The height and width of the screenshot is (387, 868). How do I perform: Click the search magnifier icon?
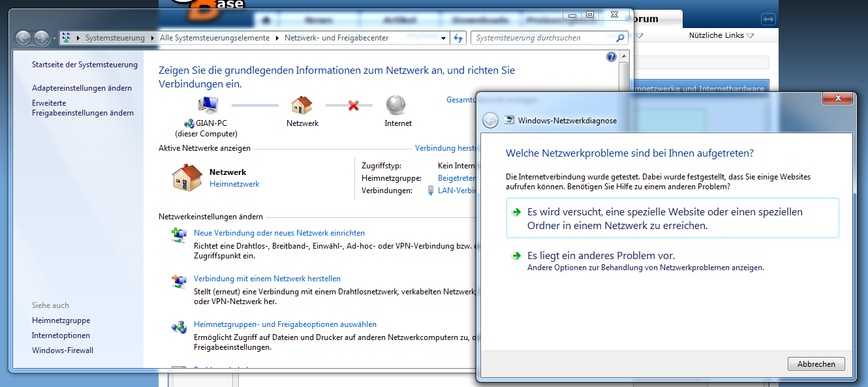(x=620, y=38)
